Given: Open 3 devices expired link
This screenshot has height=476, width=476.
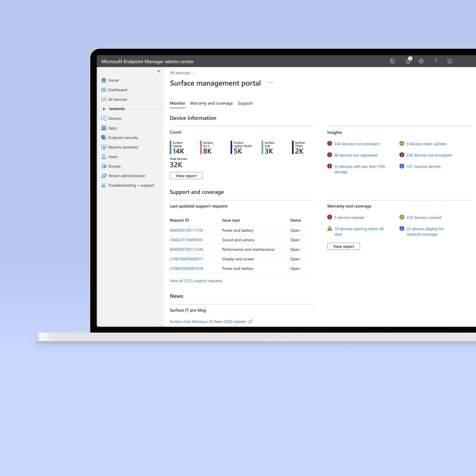Looking at the screenshot, I should pos(349,218).
